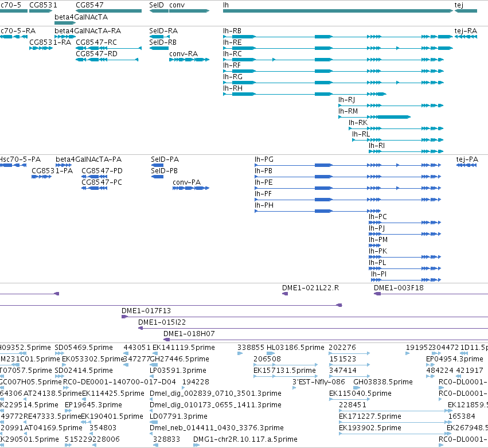Click the CG8531-PA protein label

pos(52,171)
